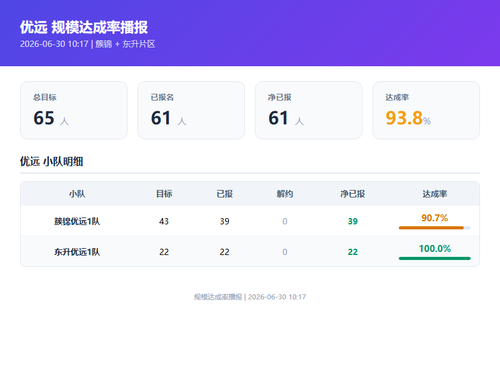Click the green 100.0% progress bar
This screenshot has height=375, width=500.
pyautogui.click(x=435, y=258)
